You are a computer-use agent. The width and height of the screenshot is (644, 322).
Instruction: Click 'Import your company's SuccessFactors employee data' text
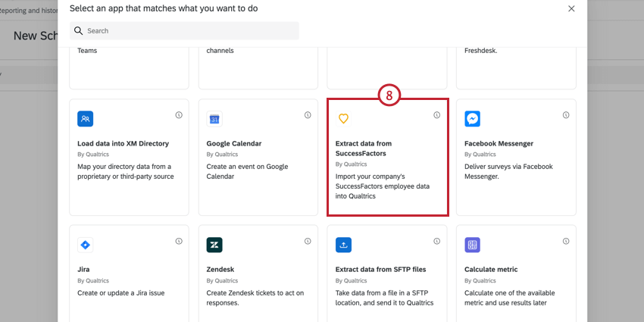click(x=383, y=186)
